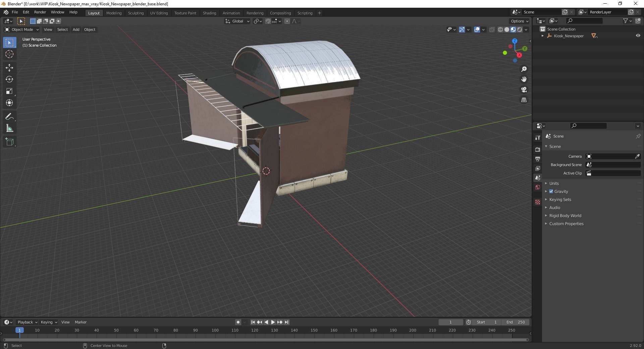
Task: Toggle the camera view icon
Action: click(524, 90)
